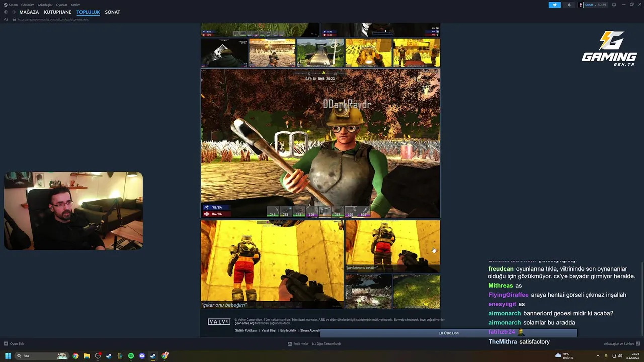Switch to the TOPLULUK tab
Image resolution: width=644 pixels, height=362 pixels.
coord(89,12)
